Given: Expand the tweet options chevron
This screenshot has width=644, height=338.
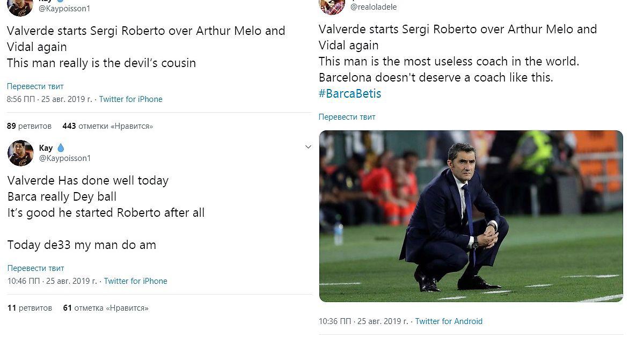Looking at the screenshot, I should pos(308,147).
